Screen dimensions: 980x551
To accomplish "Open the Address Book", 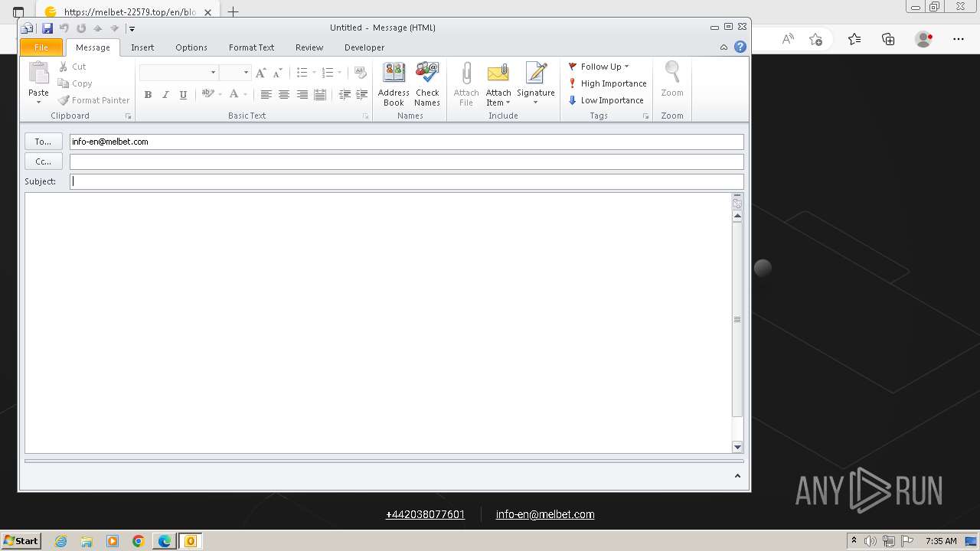I will point(394,83).
